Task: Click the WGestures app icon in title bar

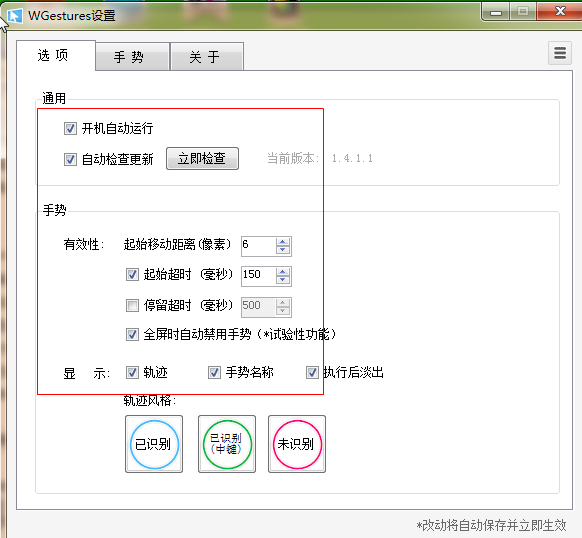Action: 15,16
